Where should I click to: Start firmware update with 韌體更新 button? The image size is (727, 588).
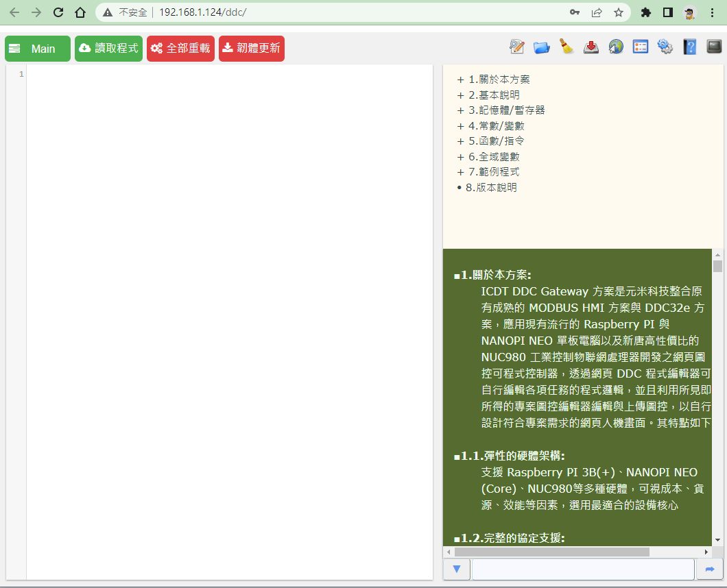[251, 49]
